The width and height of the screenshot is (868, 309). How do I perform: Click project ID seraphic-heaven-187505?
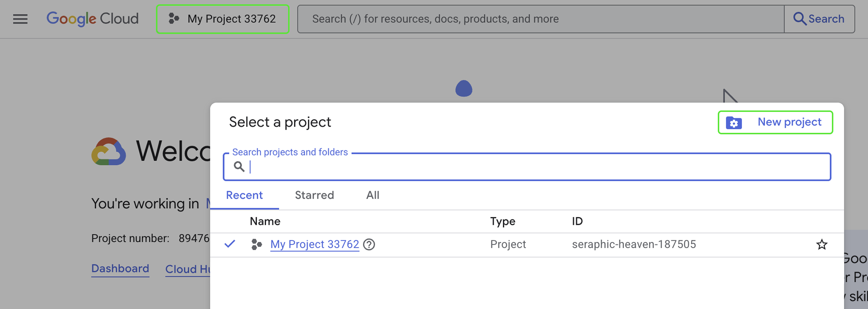[x=634, y=244]
